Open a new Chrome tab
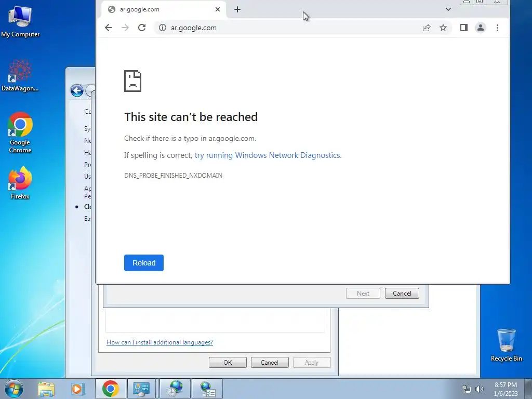This screenshot has width=532, height=399. [x=237, y=9]
